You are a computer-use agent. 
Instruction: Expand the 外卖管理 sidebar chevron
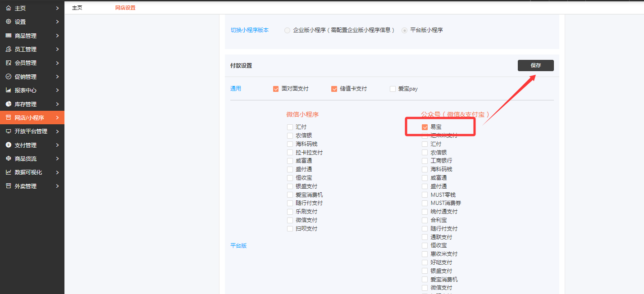pyautogui.click(x=57, y=186)
